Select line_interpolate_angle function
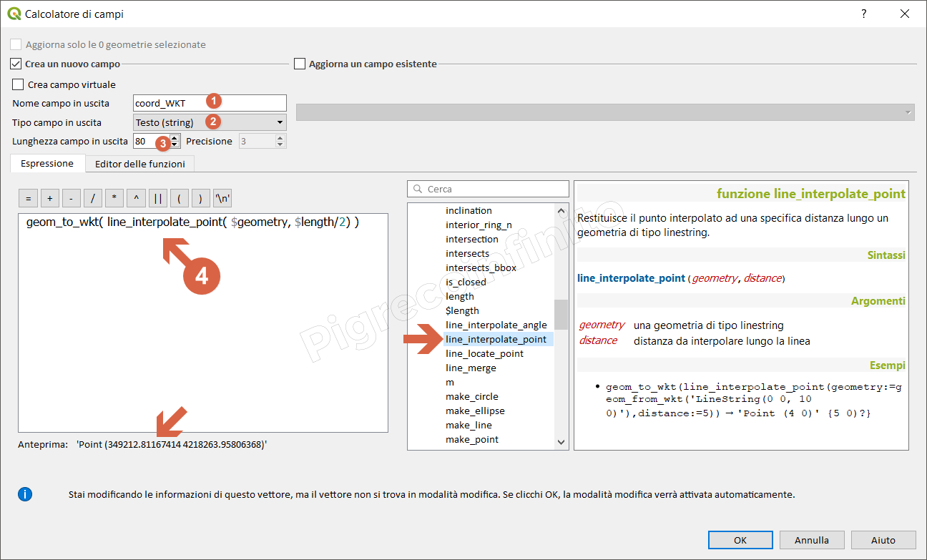The height and width of the screenshot is (560, 927). coord(496,325)
